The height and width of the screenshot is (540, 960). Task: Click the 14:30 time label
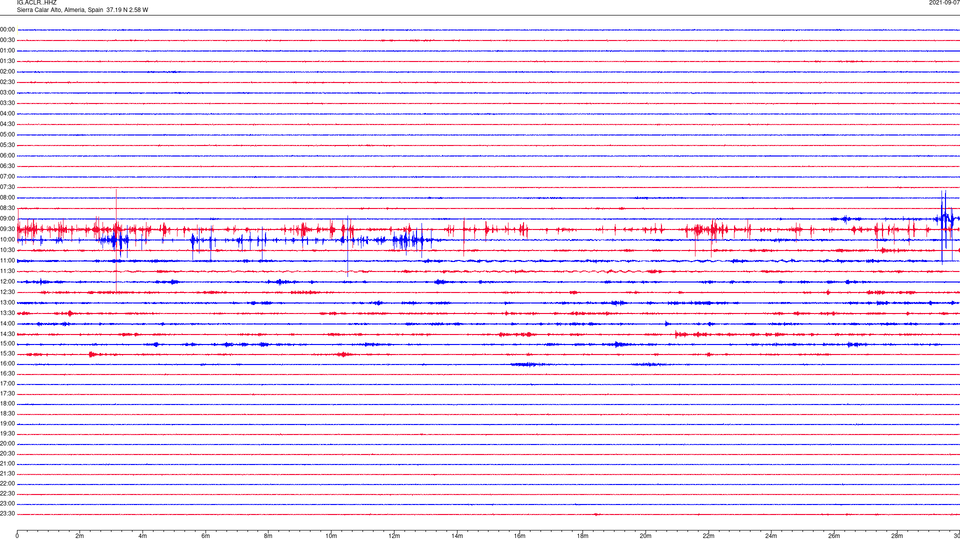[x=7, y=334]
